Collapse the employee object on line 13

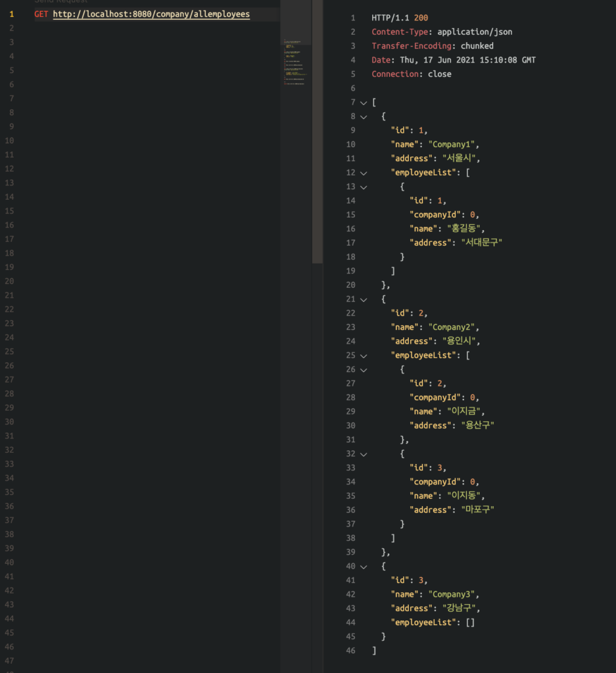point(363,187)
